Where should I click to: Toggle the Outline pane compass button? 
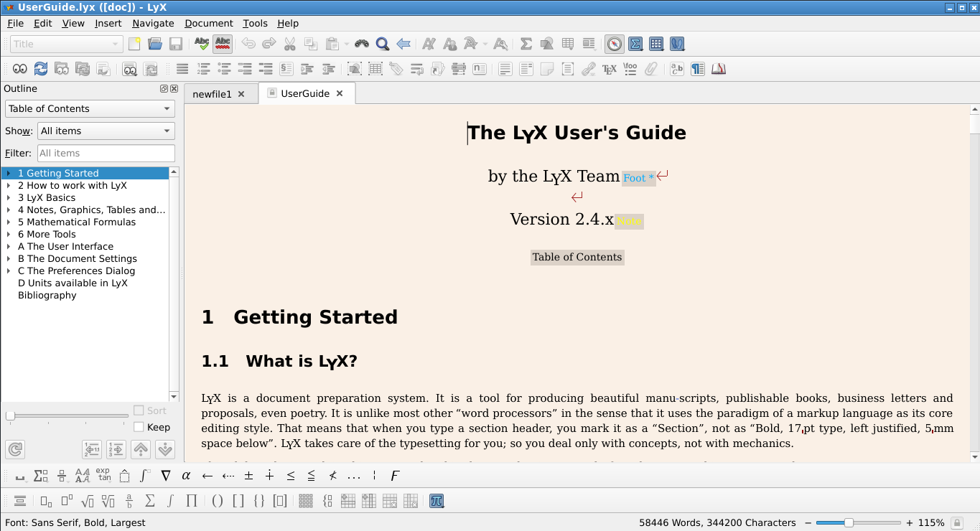pos(614,44)
